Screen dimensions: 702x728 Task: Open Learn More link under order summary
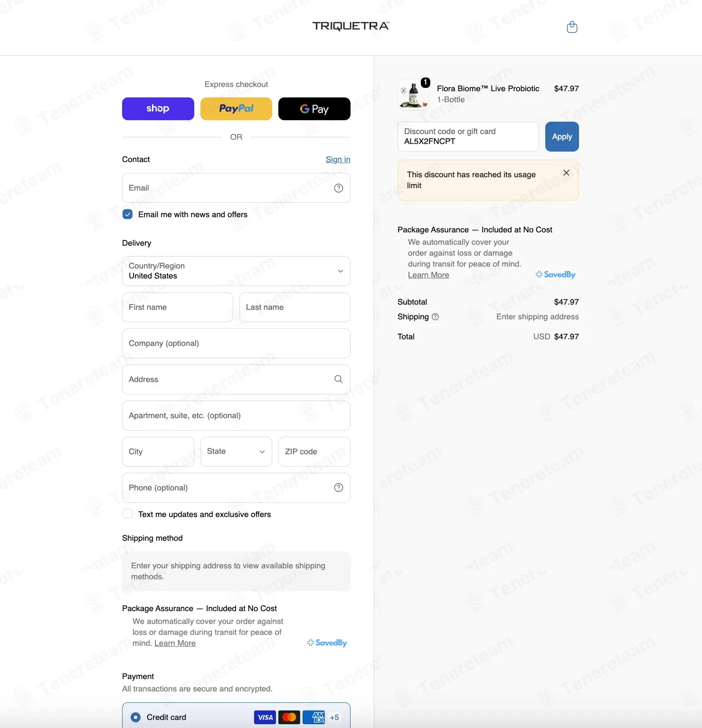click(x=428, y=275)
